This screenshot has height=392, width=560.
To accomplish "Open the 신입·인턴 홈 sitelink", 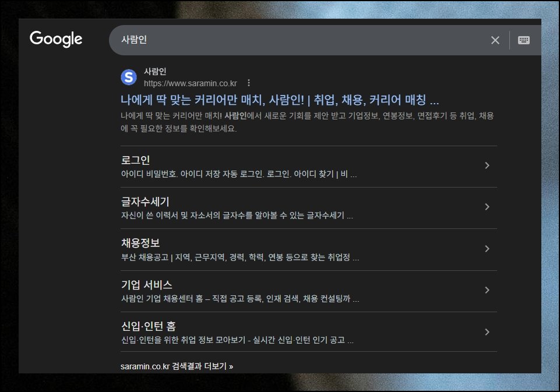I will click(x=149, y=326).
